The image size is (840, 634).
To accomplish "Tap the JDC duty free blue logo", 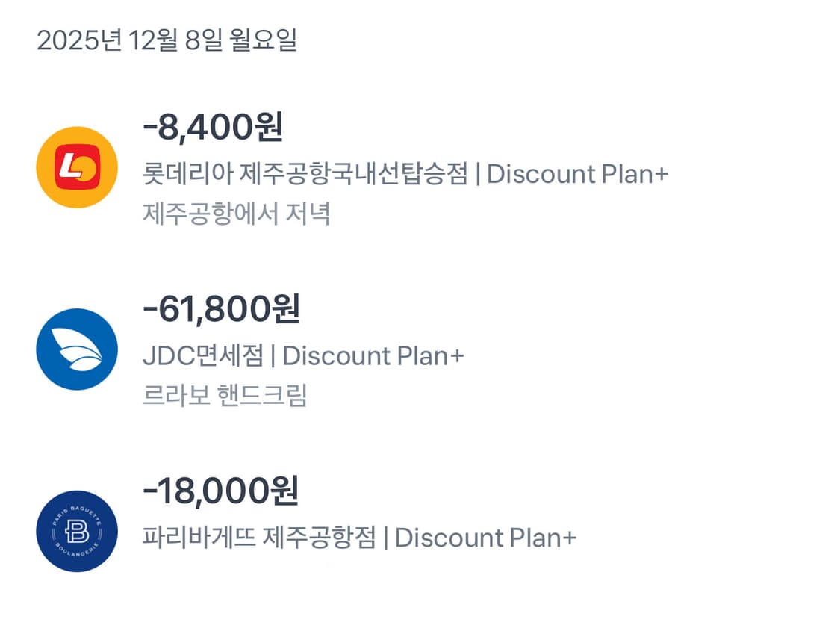I will point(77,349).
